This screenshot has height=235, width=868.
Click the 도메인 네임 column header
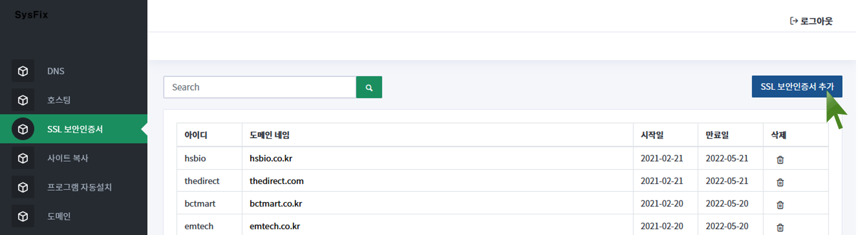pyautogui.click(x=270, y=135)
